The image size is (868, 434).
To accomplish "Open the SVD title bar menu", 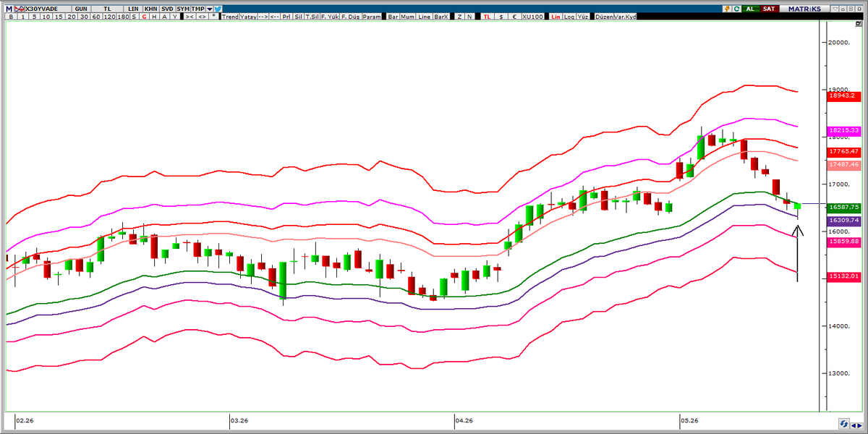I will coord(167,9).
